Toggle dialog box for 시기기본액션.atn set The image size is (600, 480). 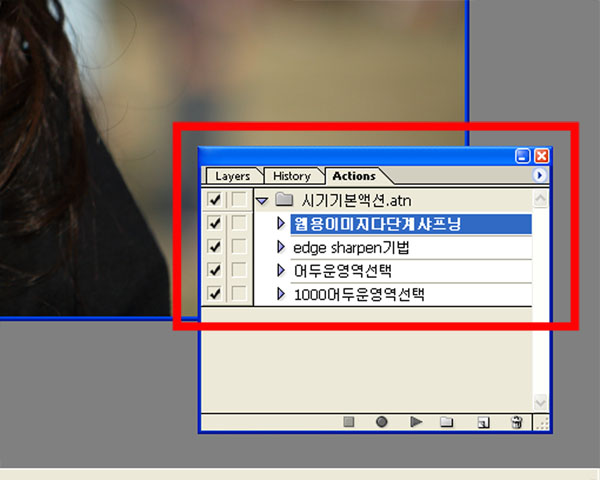click(239, 199)
